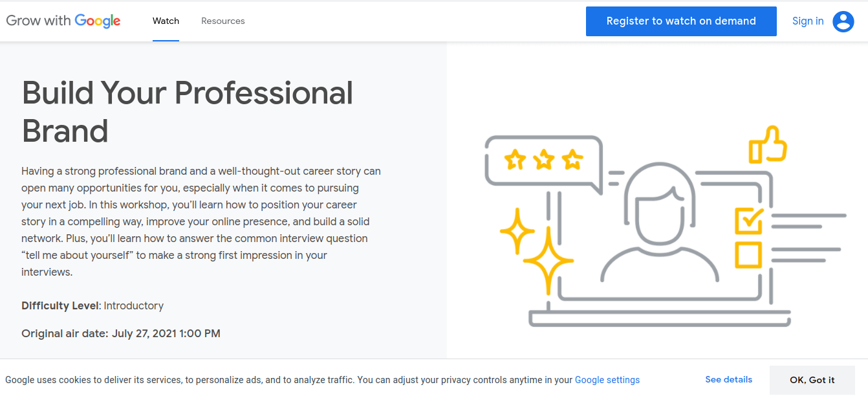Click the empty yellow checkbox graphic
868x398 pixels.
pos(748,254)
